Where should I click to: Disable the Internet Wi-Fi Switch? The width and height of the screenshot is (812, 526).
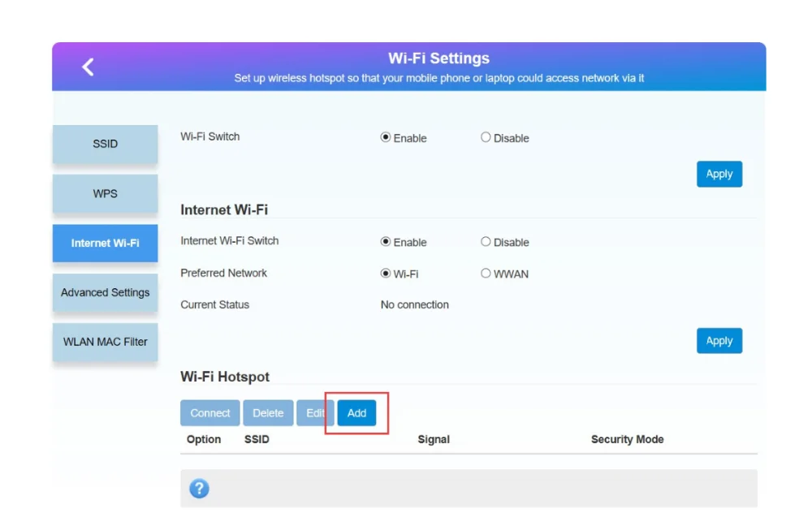[x=486, y=242]
